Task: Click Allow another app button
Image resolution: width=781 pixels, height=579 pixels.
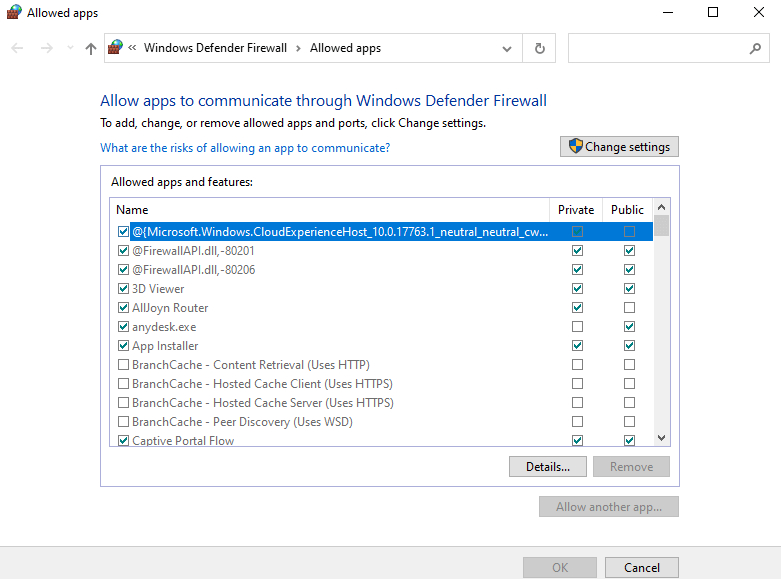Action: pyautogui.click(x=609, y=506)
